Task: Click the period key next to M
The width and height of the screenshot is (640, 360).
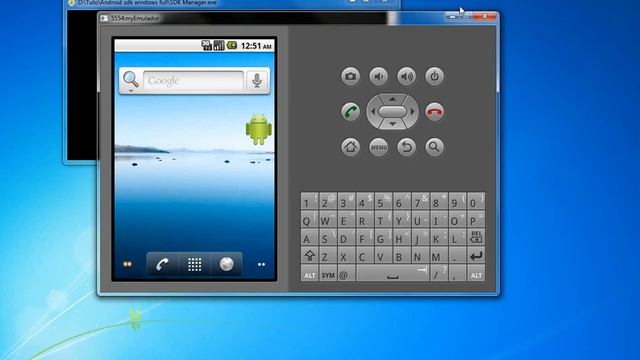Action: click(457, 256)
